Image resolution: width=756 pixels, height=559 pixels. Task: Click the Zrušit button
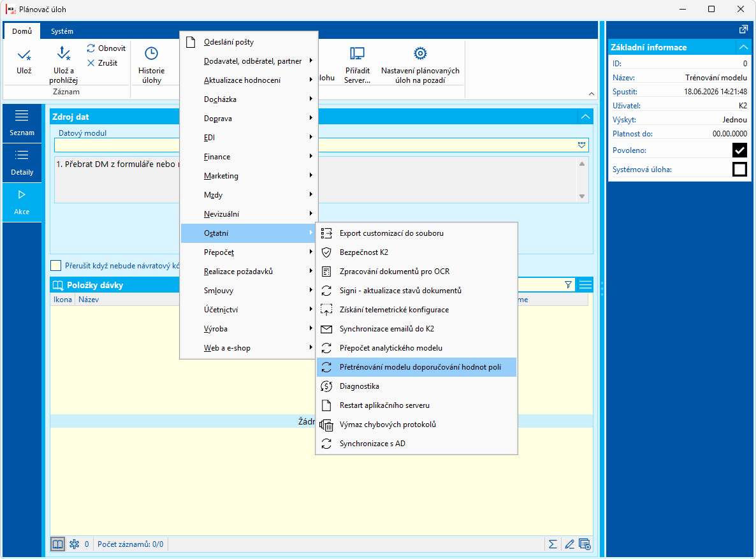click(102, 62)
